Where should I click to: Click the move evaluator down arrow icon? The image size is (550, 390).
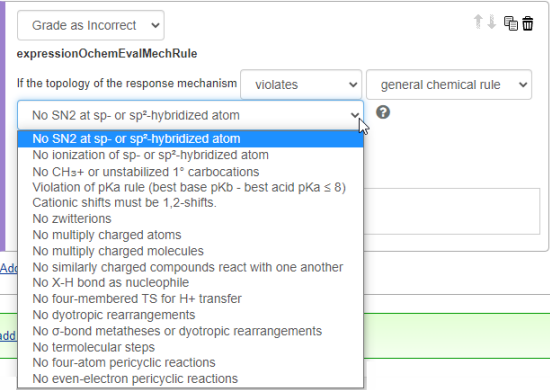pos(492,22)
